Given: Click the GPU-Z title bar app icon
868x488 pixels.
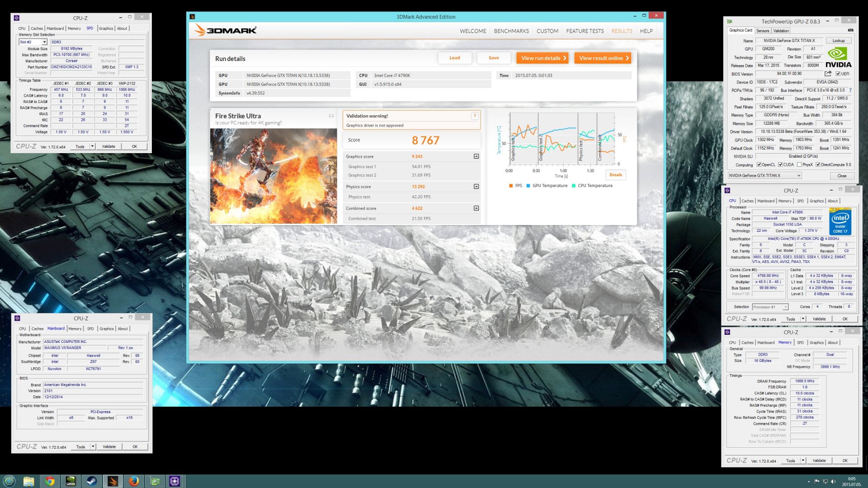Looking at the screenshot, I should (730, 21).
